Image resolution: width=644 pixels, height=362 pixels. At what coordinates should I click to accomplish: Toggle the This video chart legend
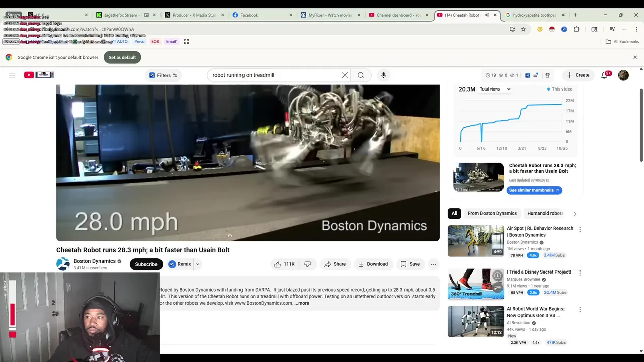pos(559,89)
